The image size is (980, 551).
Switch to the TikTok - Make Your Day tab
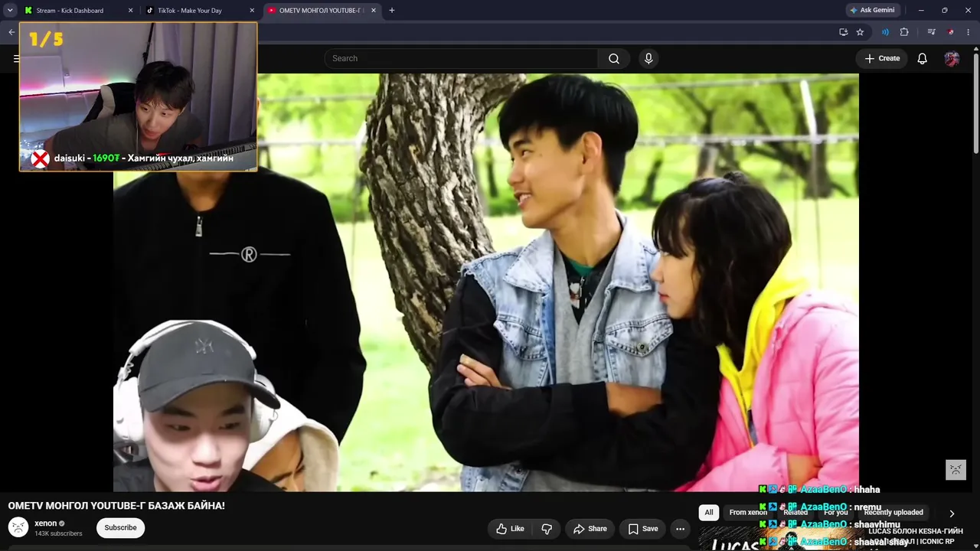pos(190,11)
